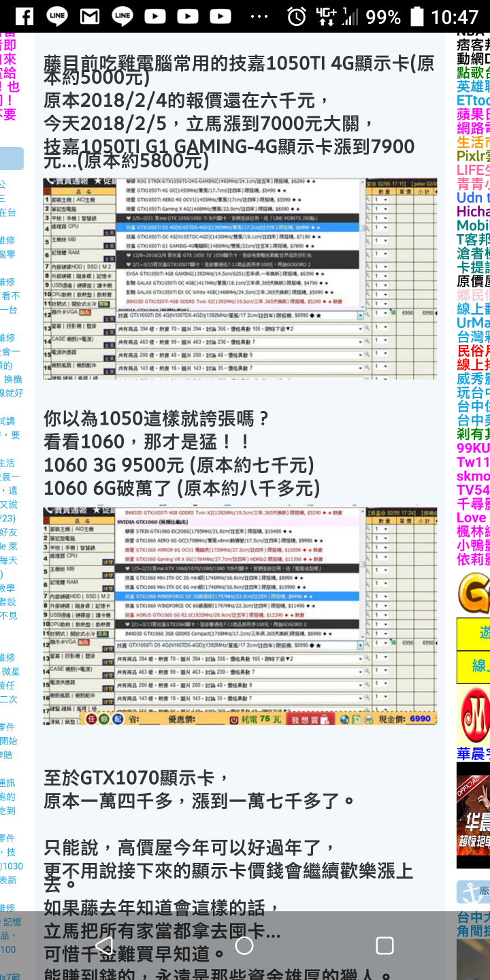Open the red 民俗 sidebar link
Viewport: 490px width, 980px height.
point(473,350)
